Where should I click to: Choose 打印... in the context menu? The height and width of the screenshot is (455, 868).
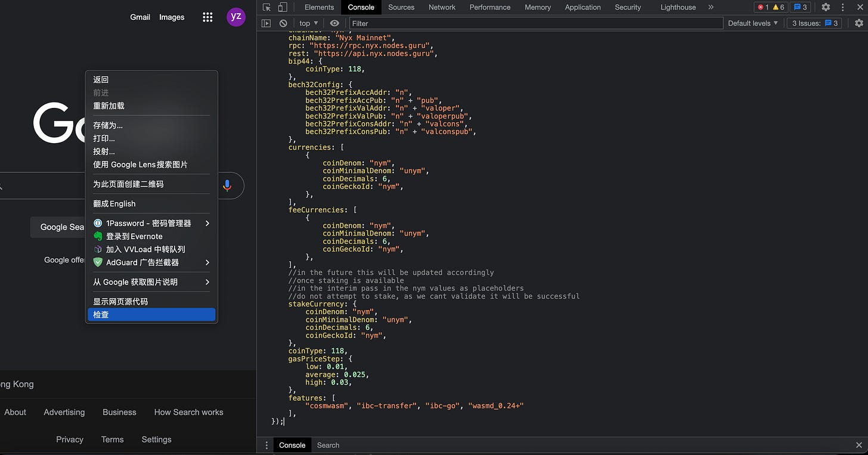tap(151, 139)
